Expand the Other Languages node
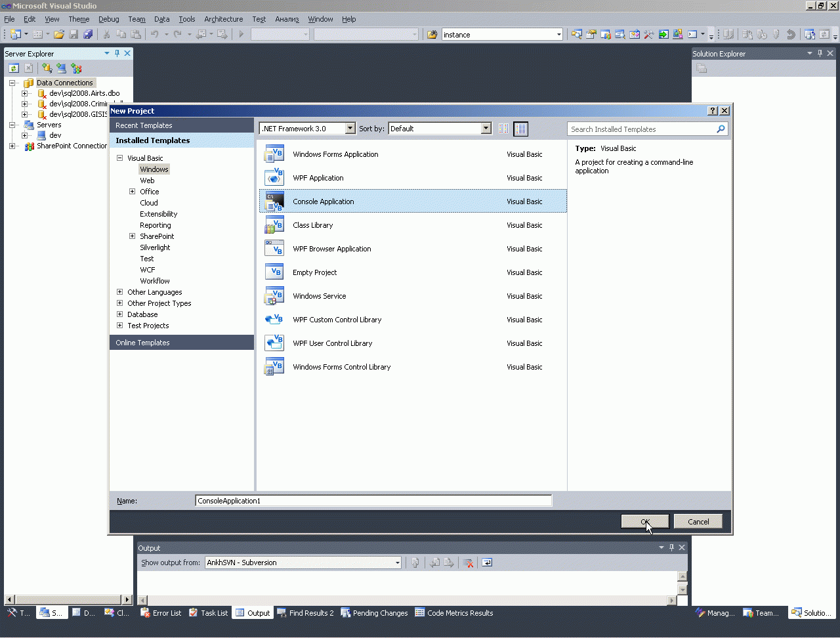Image resolution: width=840 pixels, height=638 pixels. click(120, 292)
